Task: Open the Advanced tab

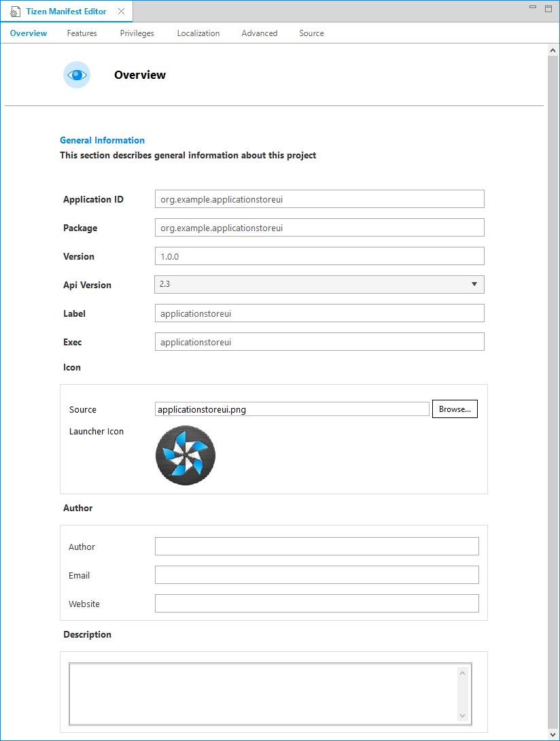Action: [x=259, y=33]
